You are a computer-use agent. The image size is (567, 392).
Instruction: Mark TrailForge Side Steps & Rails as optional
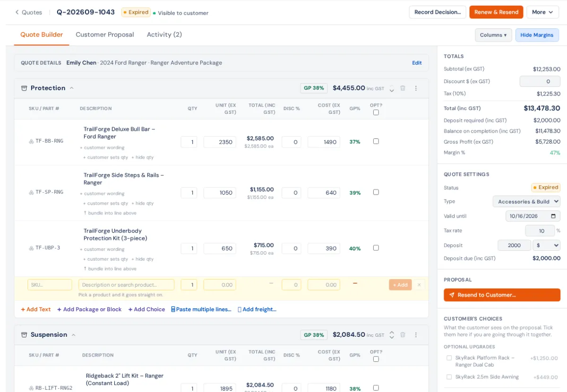click(376, 192)
